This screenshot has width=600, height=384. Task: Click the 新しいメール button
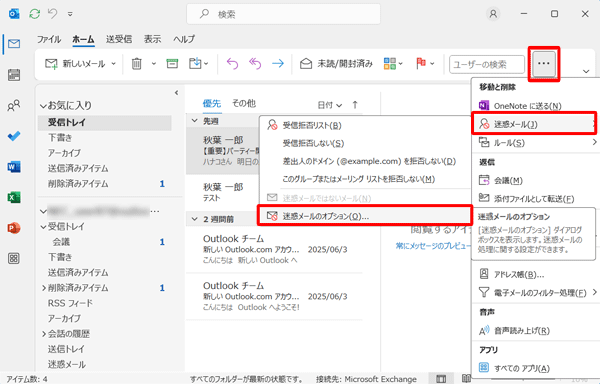pyautogui.click(x=75, y=64)
